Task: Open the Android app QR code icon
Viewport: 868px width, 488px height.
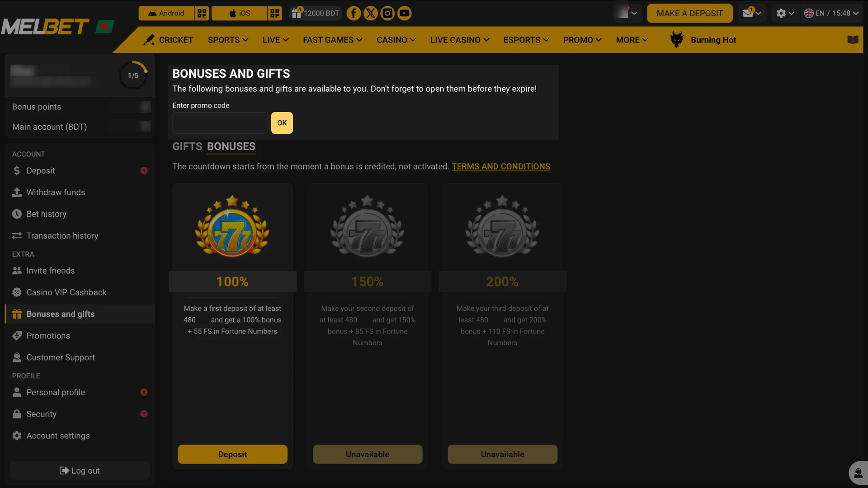Action: (x=202, y=13)
